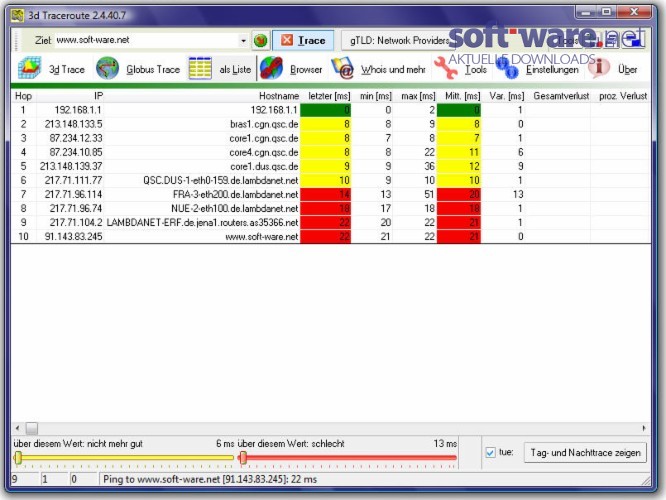
Task: Open the Tools wrench icon
Action: 445,68
